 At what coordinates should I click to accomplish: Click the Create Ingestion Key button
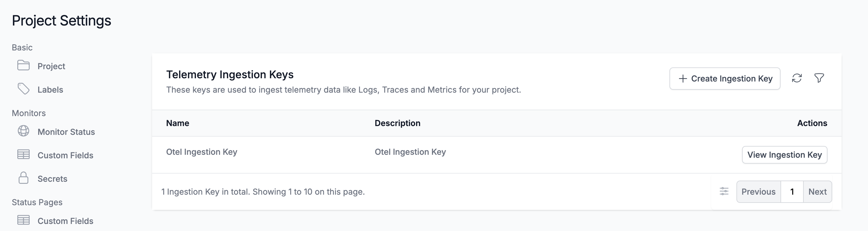coord(725,78)
